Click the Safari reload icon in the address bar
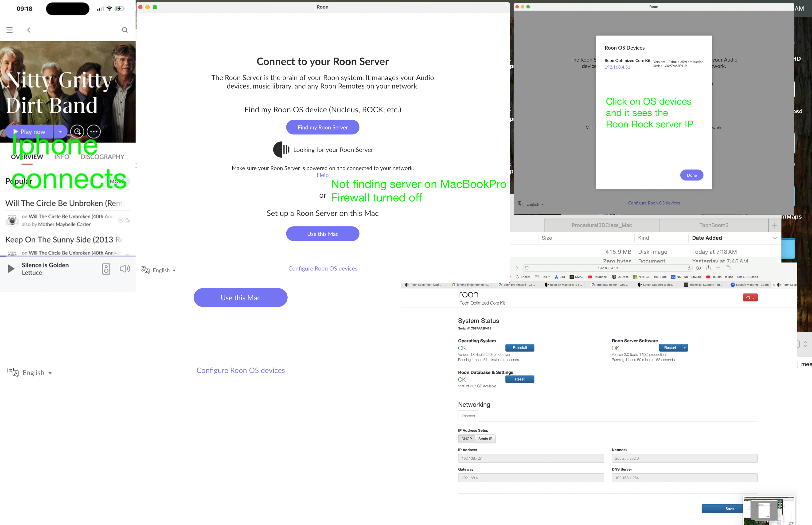Screen dimensions: 812x525 tap(689, 268)
